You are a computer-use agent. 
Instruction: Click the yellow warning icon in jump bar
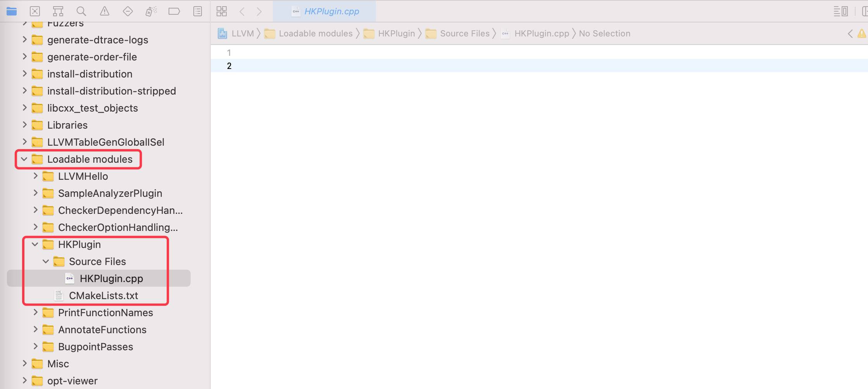862,34
